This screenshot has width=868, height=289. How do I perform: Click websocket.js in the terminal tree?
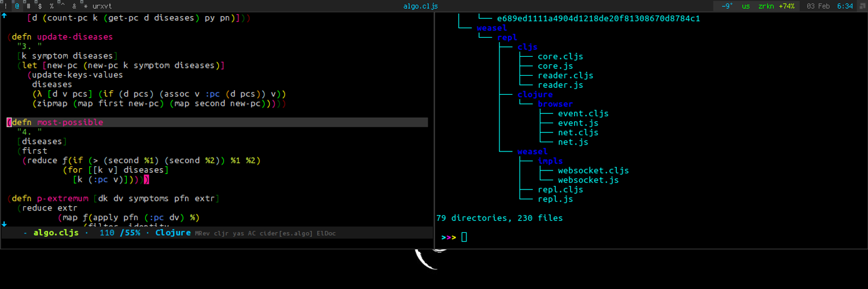(x=589, y=180)
